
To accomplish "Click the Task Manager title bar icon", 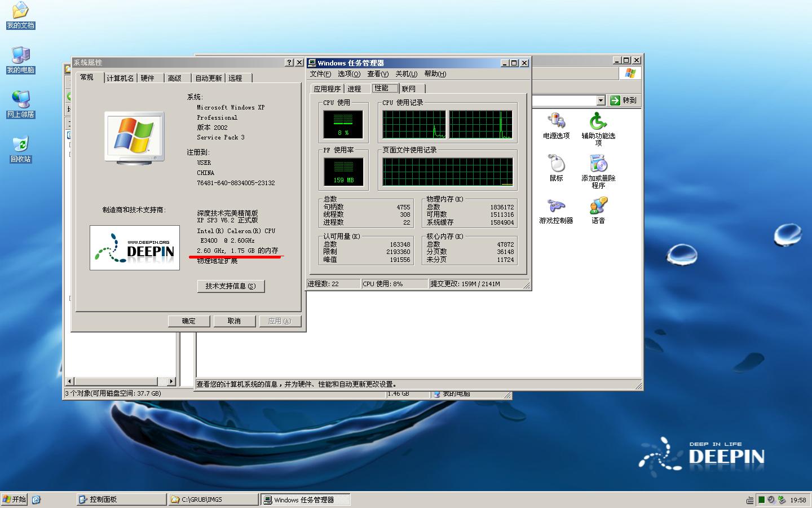I will pos(312,63).
